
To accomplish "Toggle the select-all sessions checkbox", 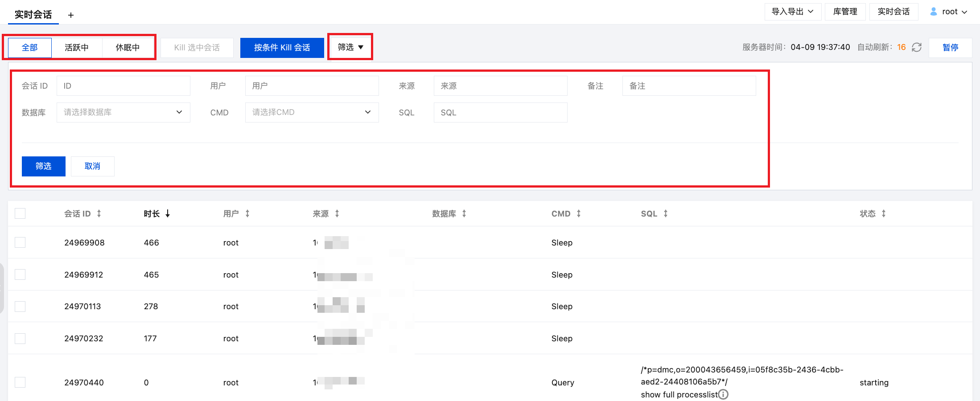I will click(x=20, y=213).
